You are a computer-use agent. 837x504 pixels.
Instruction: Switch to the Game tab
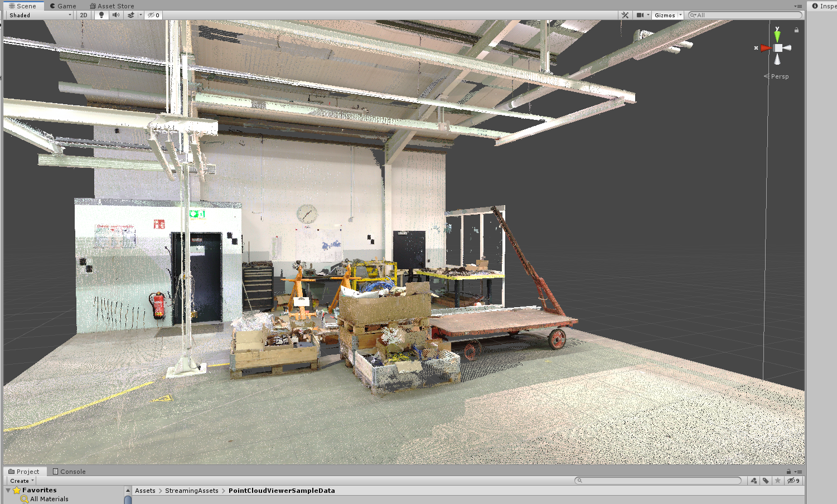click(62, 6)
